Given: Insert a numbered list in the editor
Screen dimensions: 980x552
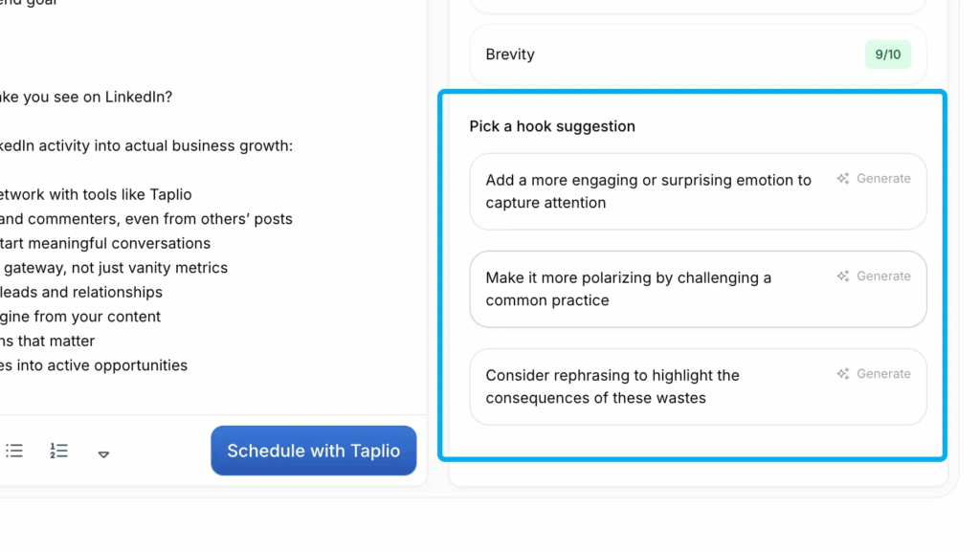Looking at the screenshot, I should pyautogui.click(x=59, y=451).
